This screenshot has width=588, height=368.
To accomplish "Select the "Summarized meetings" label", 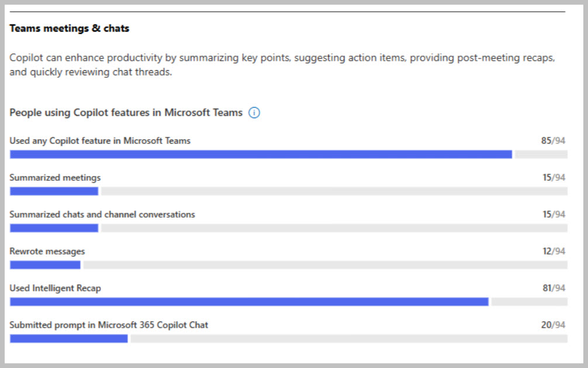I will pyautogui.click(x=55, y=178).
